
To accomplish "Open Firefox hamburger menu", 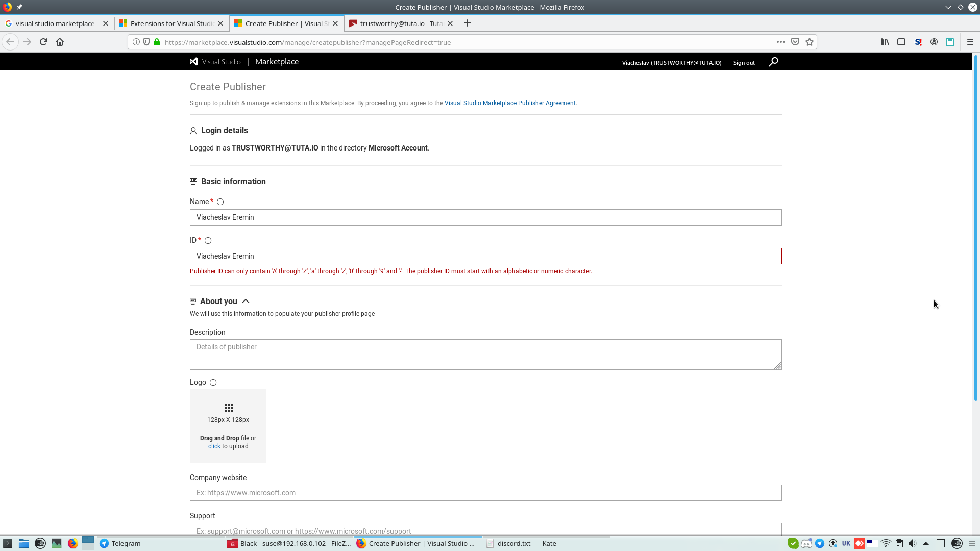I will (x=970, y=42).
